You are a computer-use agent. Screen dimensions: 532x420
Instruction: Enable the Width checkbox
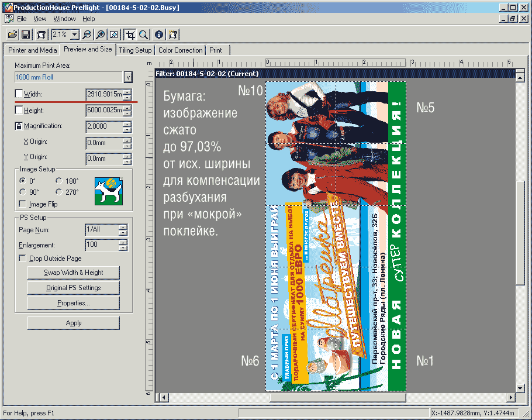19,94
